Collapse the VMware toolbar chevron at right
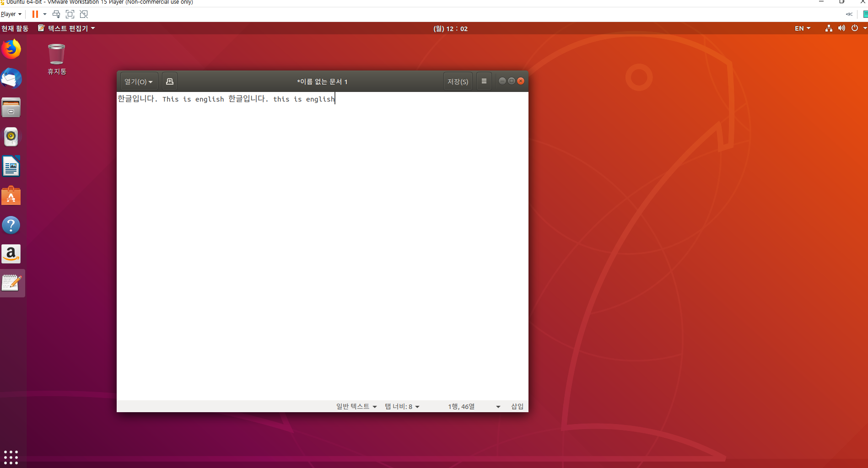868x468 pixels. tap(849, 14)
